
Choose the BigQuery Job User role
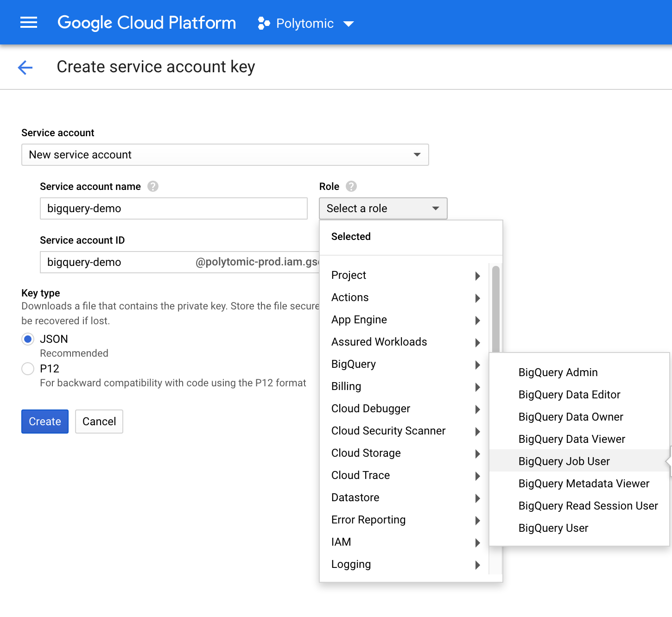point(564,461)
